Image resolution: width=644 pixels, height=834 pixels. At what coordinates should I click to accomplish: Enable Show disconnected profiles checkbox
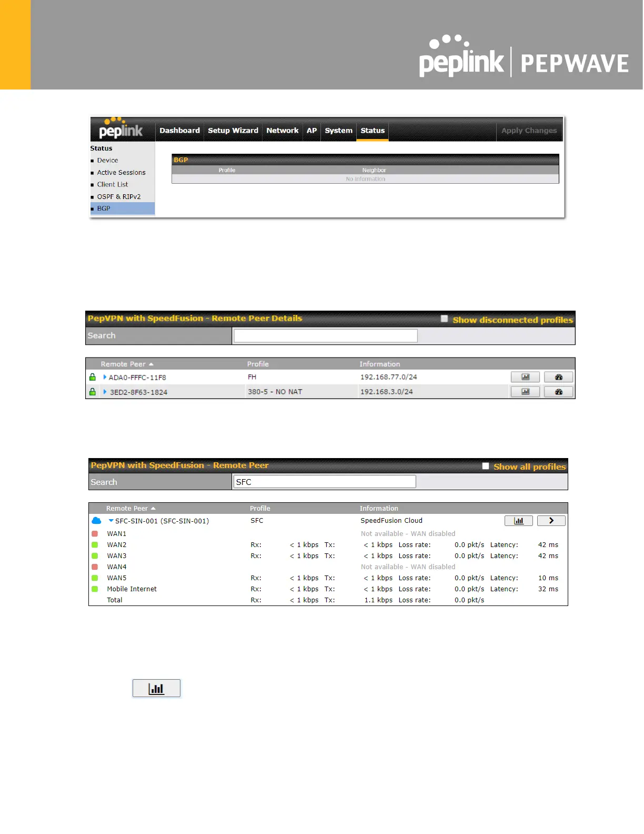pos(444,319)
